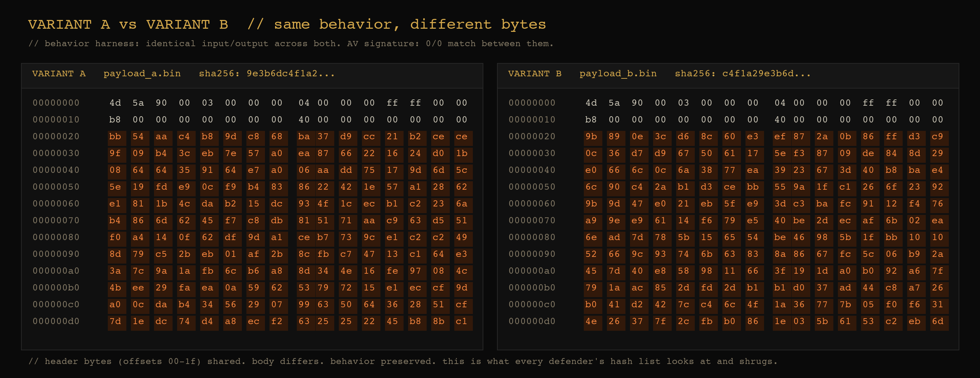Click byte 'b8' in Variant B row 00000010
980x378 pixels.
click(591, 119)
